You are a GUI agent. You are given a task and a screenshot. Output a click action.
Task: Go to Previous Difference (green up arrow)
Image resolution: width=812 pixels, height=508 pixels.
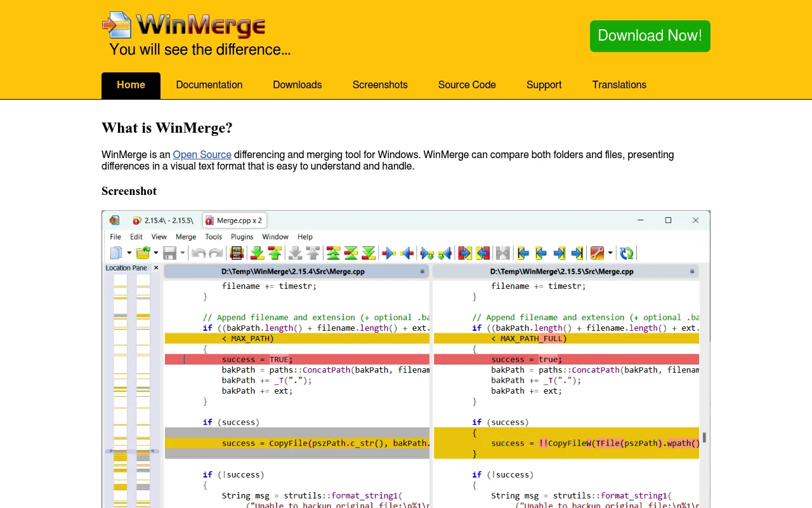pos(275,253)
